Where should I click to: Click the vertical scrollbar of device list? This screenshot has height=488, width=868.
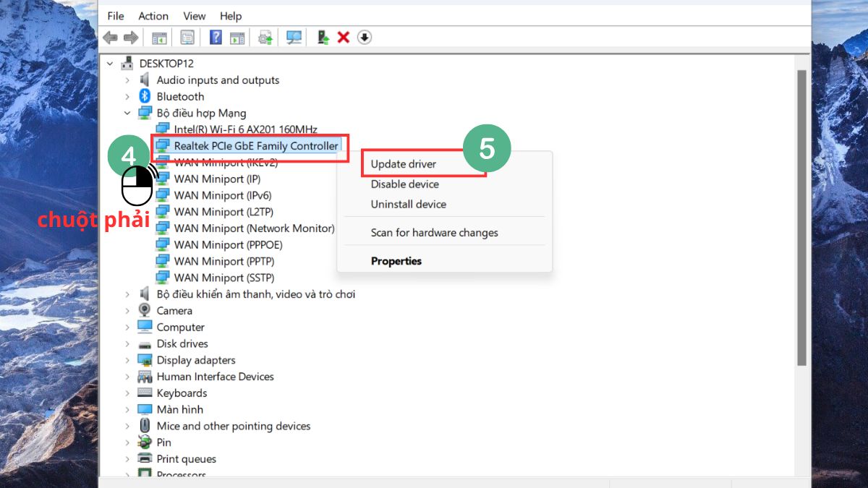click(801, 217)
